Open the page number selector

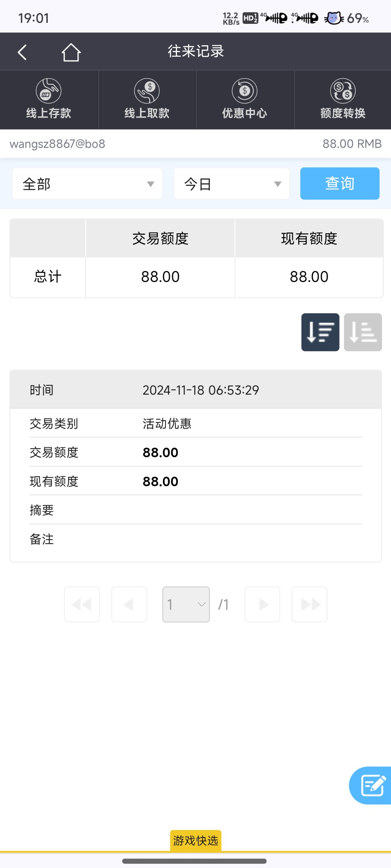point(186,604)
